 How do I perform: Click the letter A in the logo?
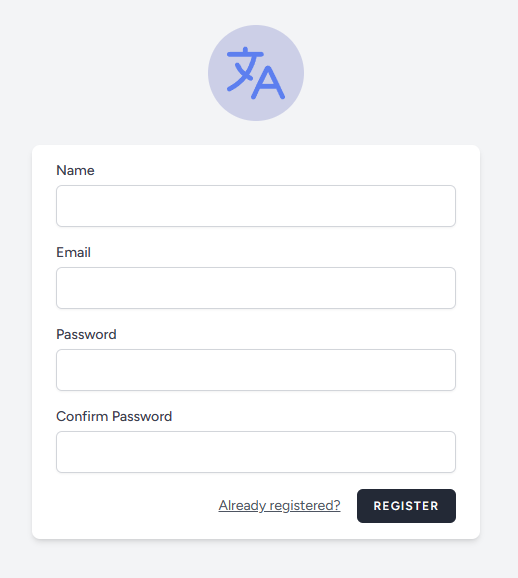pyautogui.click(x=268, y=83)
